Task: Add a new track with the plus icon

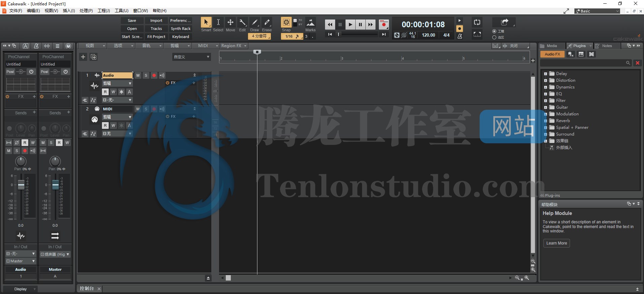Action: point(83,57)
